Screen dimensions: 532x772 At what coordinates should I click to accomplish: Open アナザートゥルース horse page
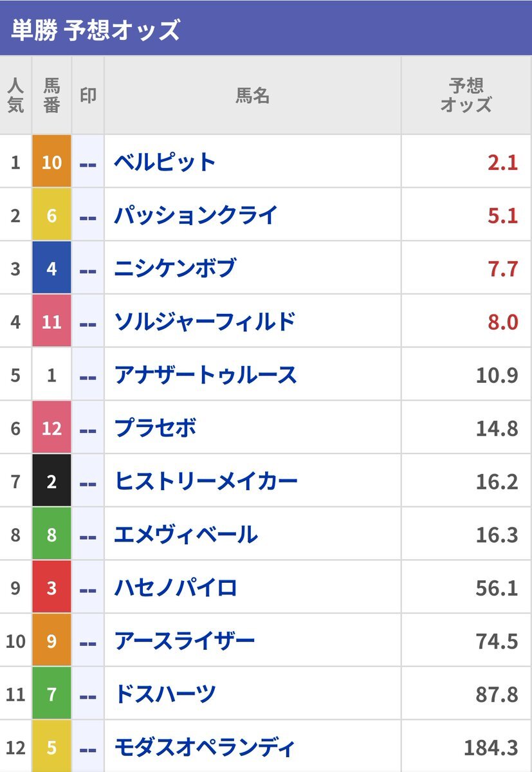point(205,374)
